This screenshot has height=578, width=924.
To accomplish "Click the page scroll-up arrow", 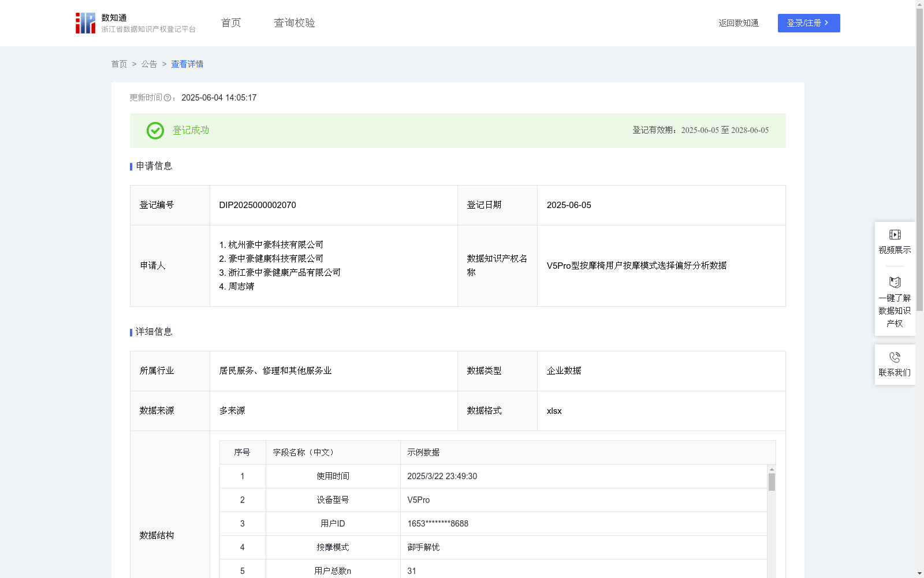I will [919, 4].
